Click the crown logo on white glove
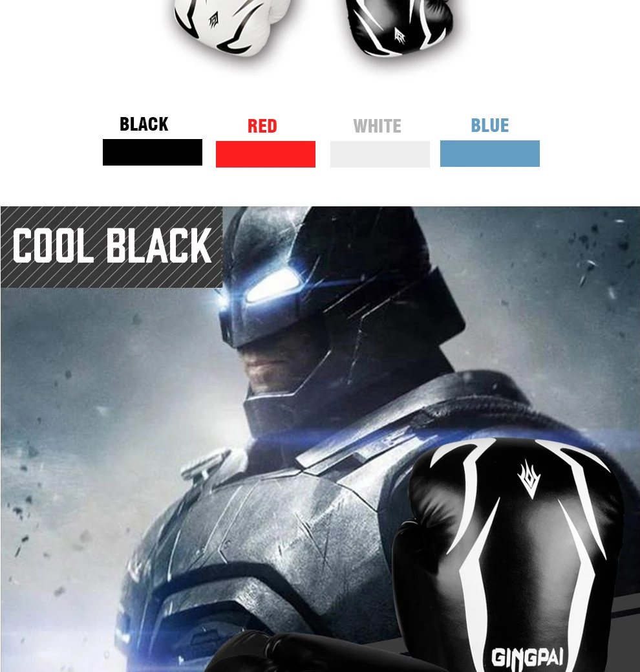640x672 pixels. click(213, 21)
